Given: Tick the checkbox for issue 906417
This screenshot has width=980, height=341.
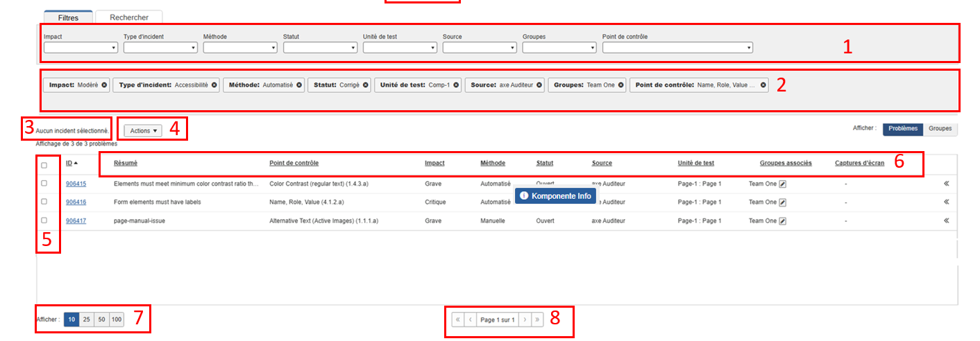Looking at the screenshot, I should (44, 220).
